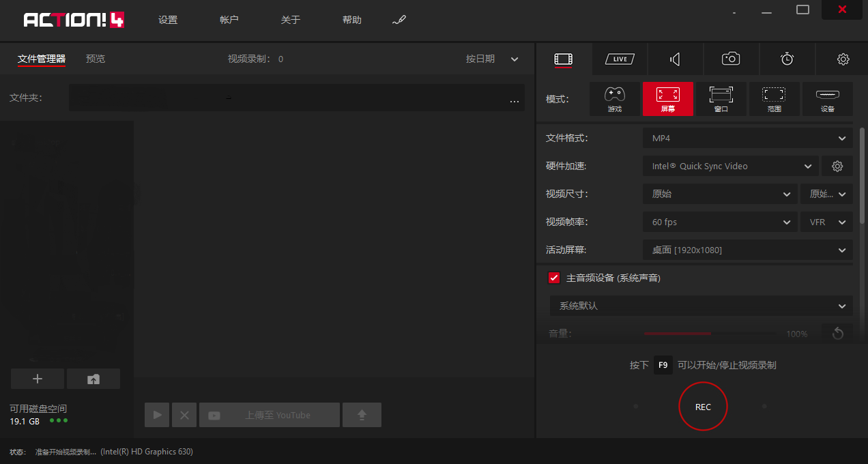Open the 帮助 menu
Image resolution: width=868 pixels, height=464 pixels.
coord(352,20)
